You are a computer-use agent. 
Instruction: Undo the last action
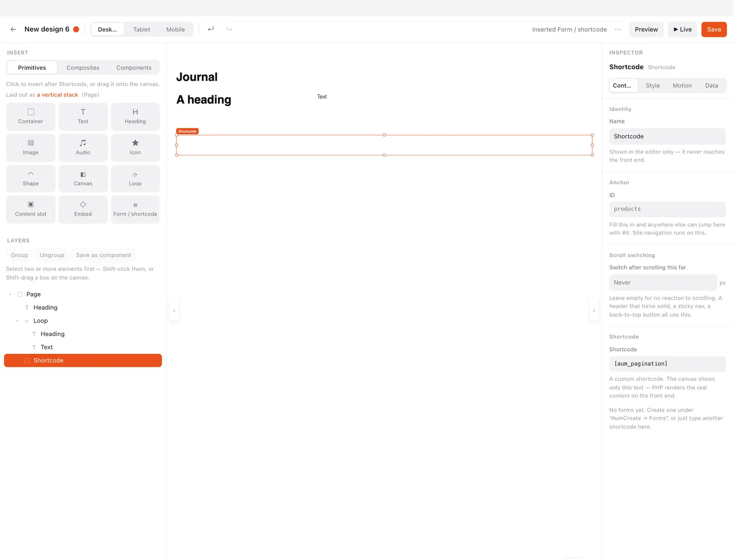(x=211, y=29)
